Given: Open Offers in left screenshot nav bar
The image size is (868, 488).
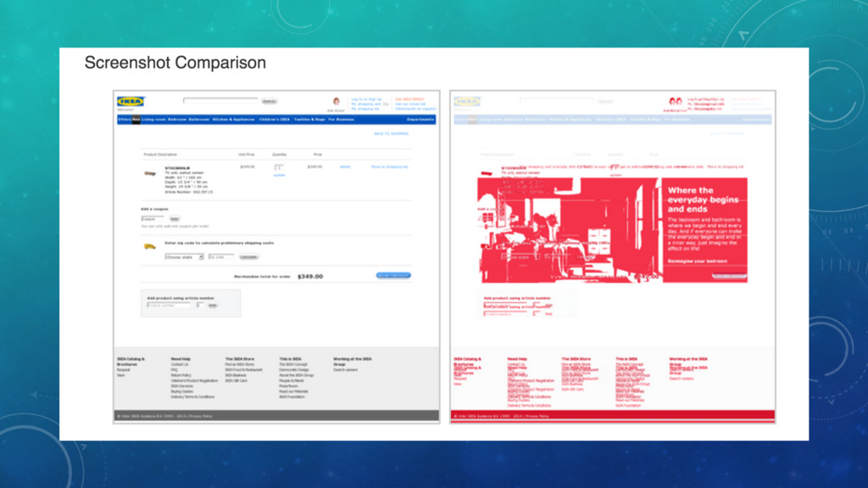Looking at the screenshot, I should coord(125,119).
